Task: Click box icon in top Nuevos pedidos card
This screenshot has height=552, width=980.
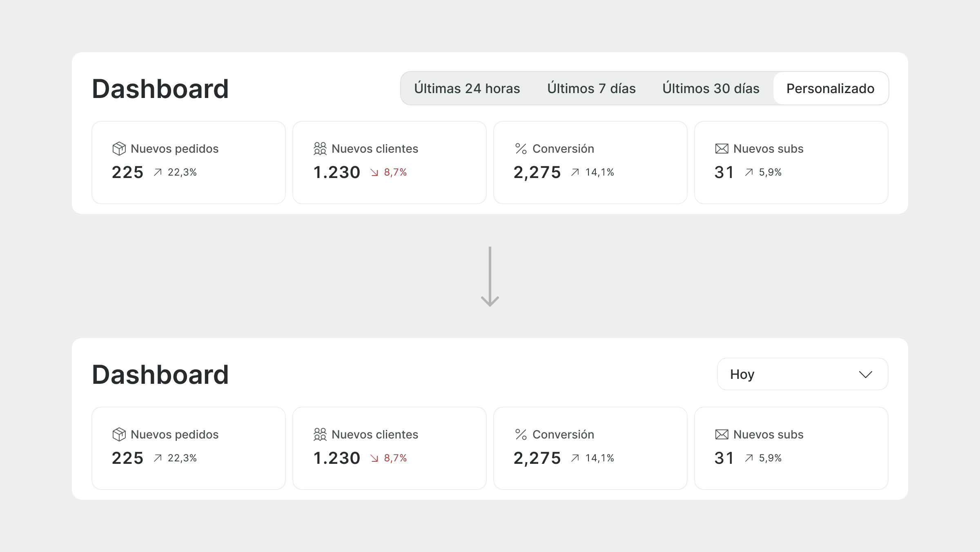Action: (x=119, y=149)
